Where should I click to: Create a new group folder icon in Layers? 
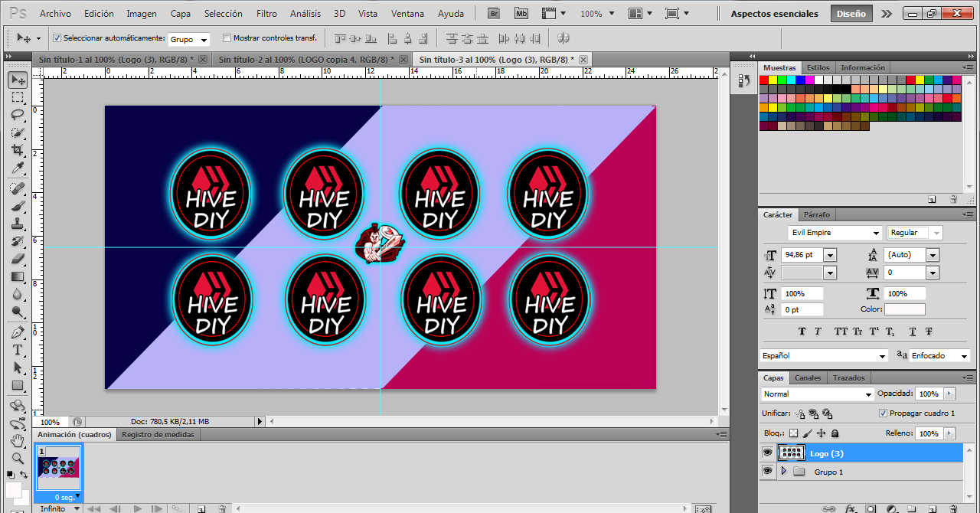coord(912,508)
